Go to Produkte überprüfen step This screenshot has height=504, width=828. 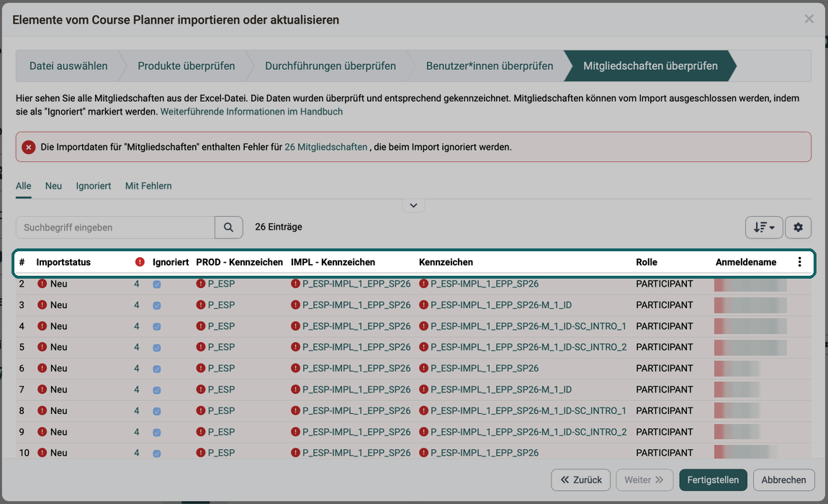(186, 66)
